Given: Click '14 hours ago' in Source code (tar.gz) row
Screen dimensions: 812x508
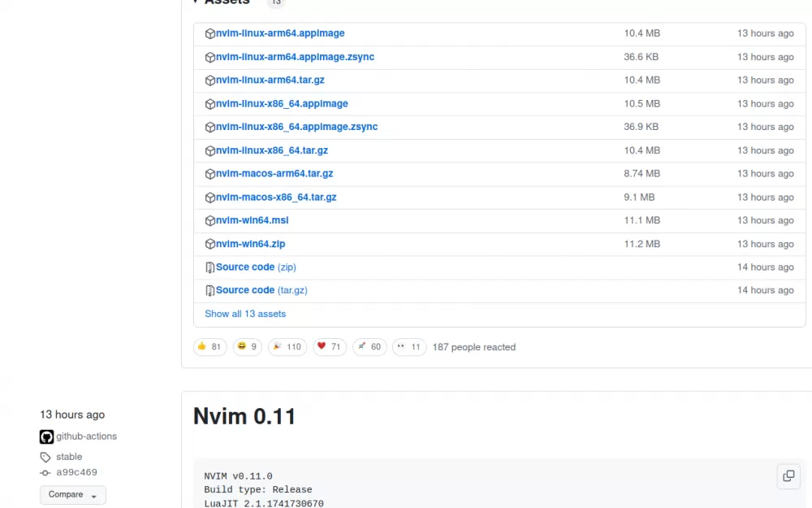Looking at the screenshot, I should 766,290.
